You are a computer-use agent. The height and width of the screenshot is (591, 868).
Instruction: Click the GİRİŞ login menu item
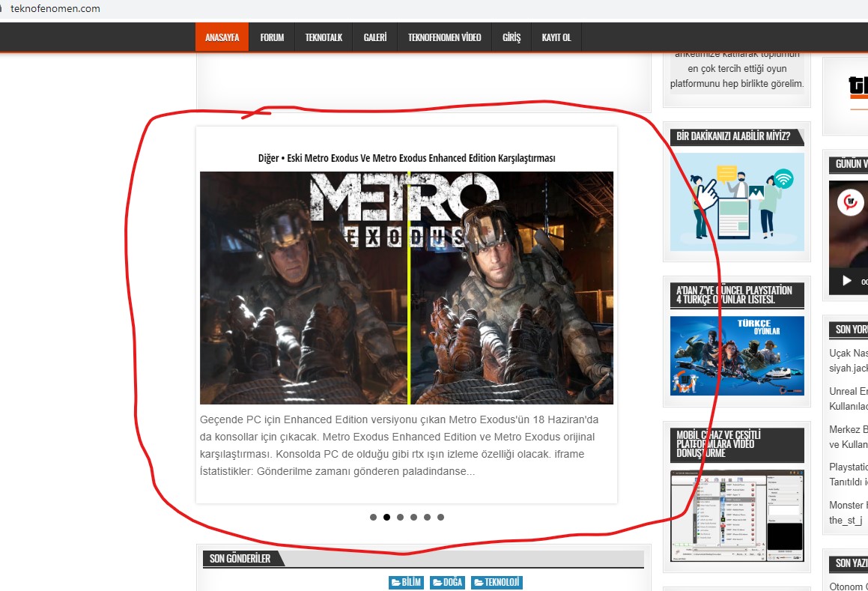pos(512,37)
